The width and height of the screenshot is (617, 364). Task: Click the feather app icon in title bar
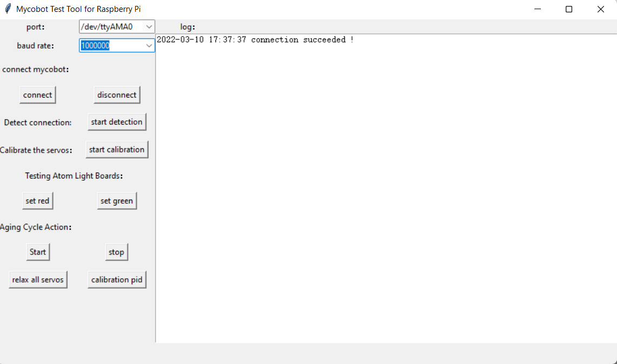point(8,9)
